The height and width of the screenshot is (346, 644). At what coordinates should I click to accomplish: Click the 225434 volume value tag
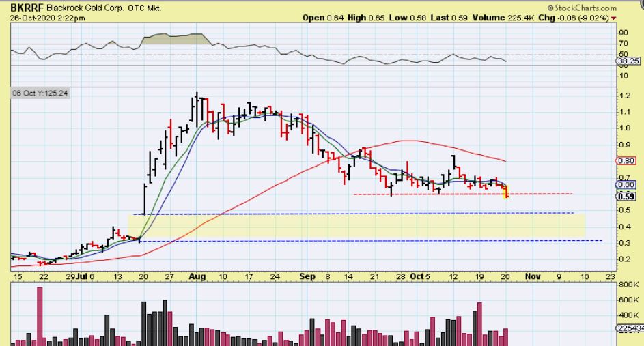coord(630,328)
